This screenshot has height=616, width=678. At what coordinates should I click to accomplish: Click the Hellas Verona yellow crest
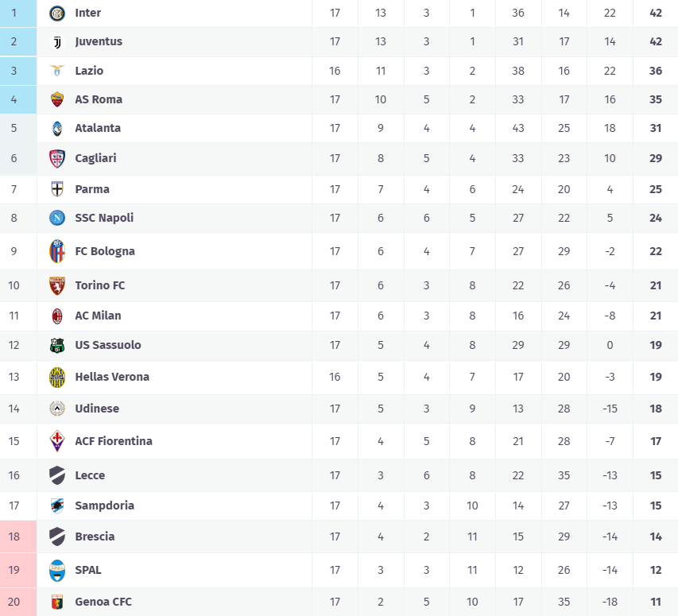(x=56, y=377)
